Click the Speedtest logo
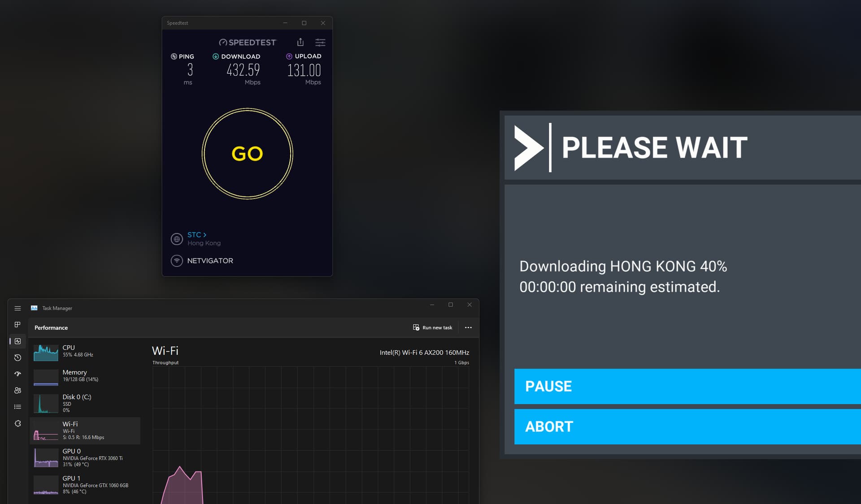The image size is (861, 504). coord(248,42)
